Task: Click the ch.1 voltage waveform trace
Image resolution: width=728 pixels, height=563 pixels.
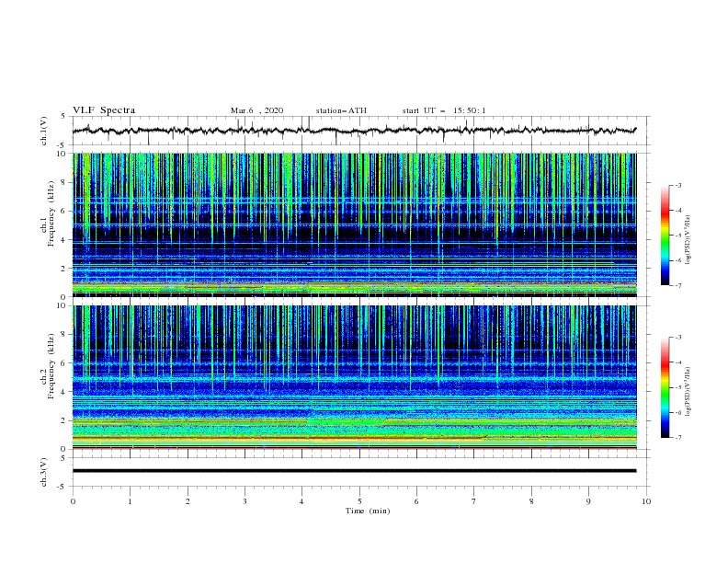Action: pos(354,131)
